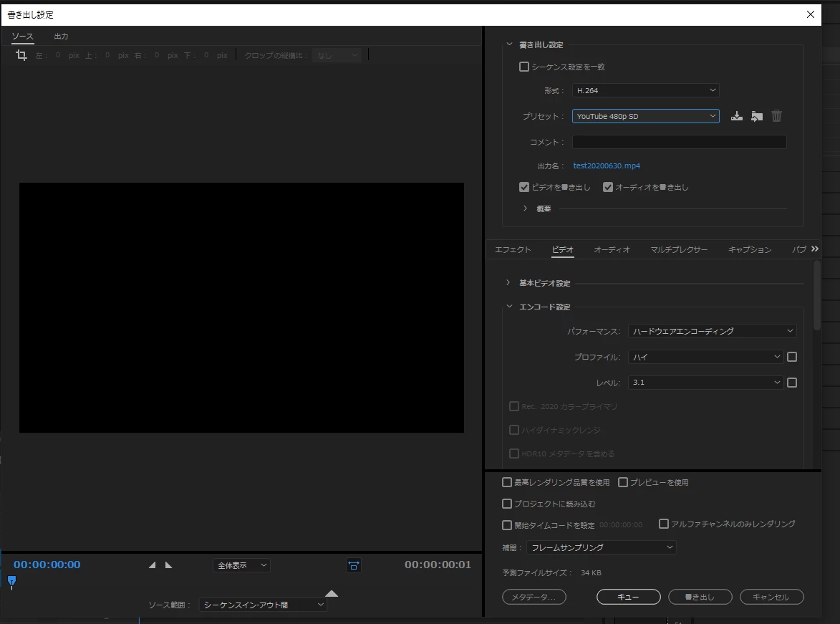Enable import into project checkbox
Viewport: 840px width, 624px height.
pyautogui.click(x=507, y=504)
